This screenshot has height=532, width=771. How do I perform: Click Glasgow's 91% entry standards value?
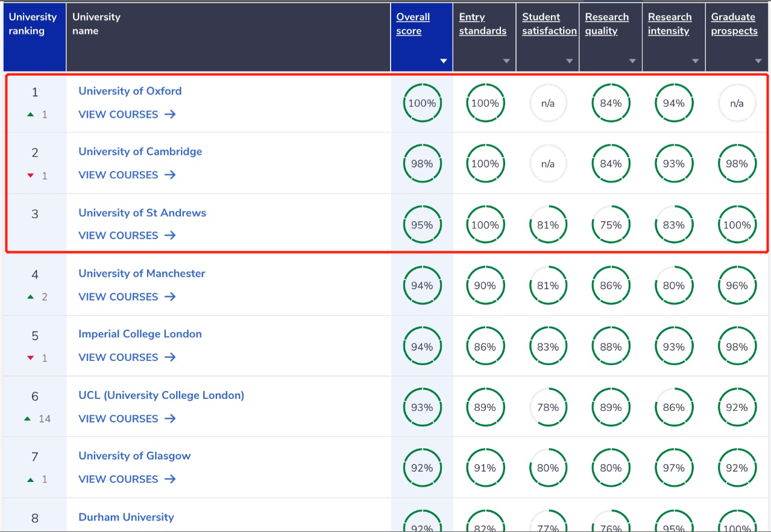tap(485, 468)
